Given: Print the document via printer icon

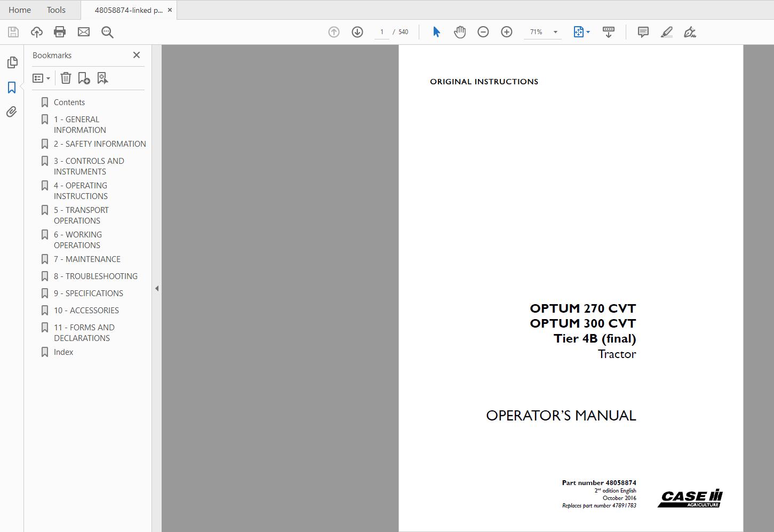Looking at the screenshot, I should pos(60,32).
